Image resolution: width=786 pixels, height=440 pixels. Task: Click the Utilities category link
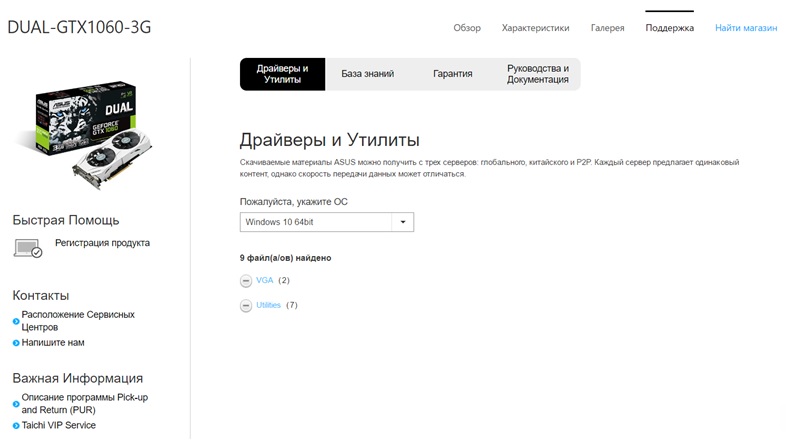click(x=268, y=305)
